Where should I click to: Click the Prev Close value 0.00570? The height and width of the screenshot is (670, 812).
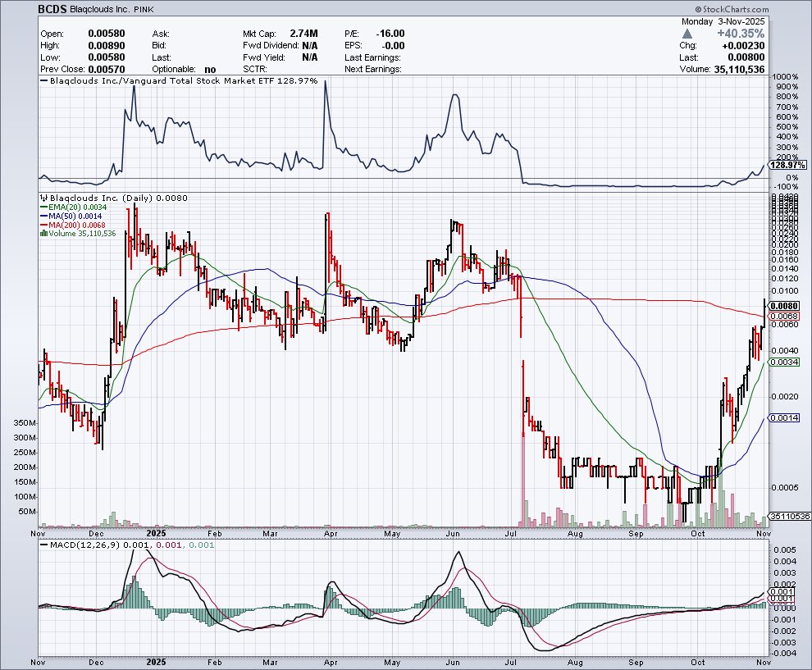pyautogui.click(x=107, y=70)
